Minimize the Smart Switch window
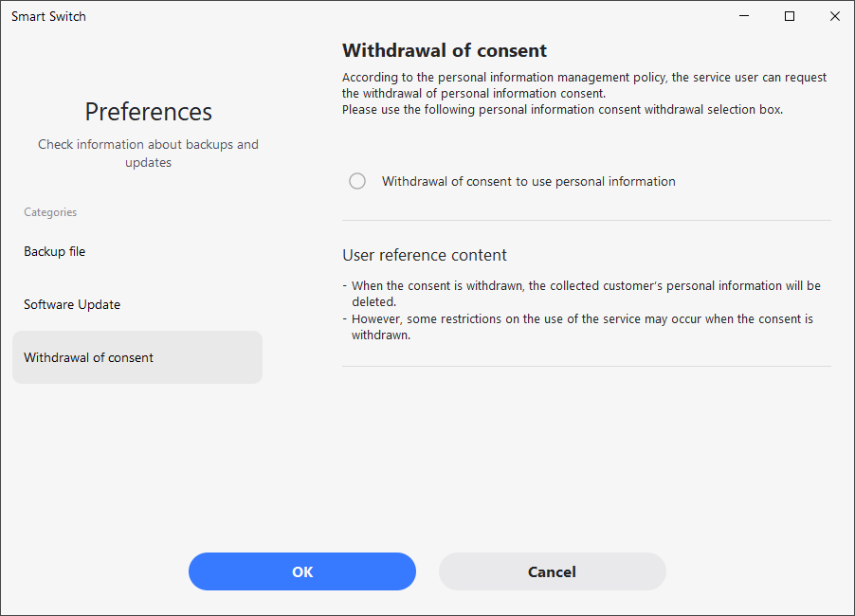 point(744,16)
